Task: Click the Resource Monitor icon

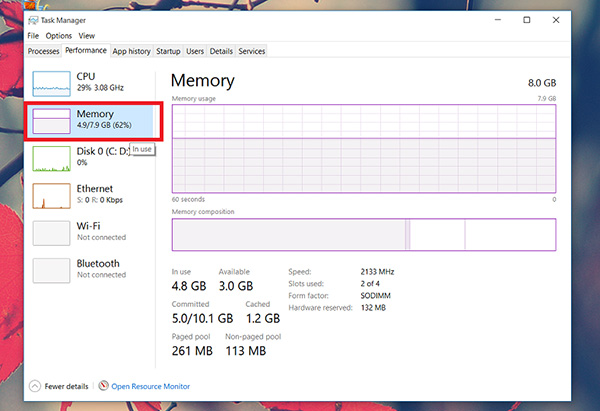Action: [x=103, y=386]
